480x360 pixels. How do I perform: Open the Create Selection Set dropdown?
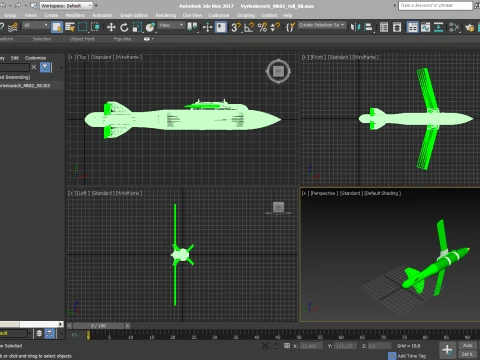[x=321, y=25]
